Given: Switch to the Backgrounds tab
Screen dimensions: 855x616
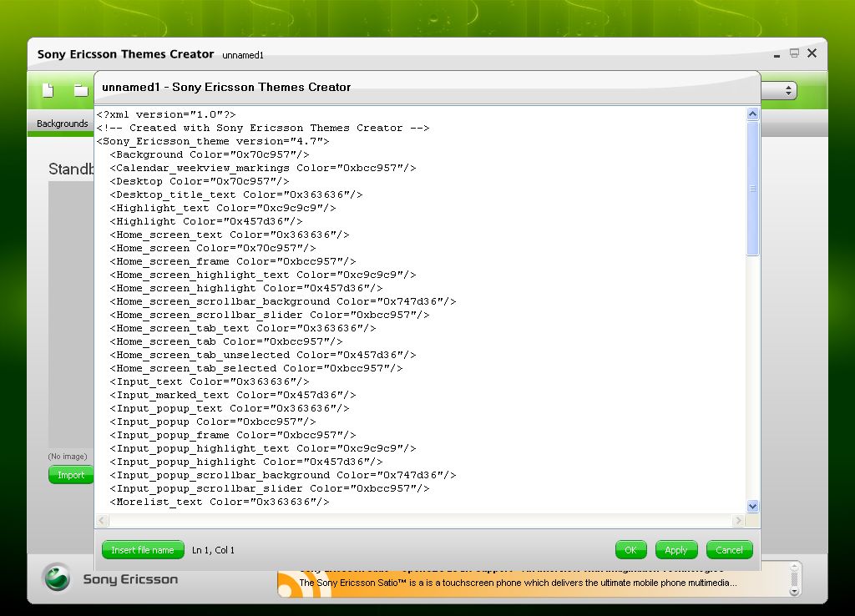Looking at the screenshot, I should point(62,124).
